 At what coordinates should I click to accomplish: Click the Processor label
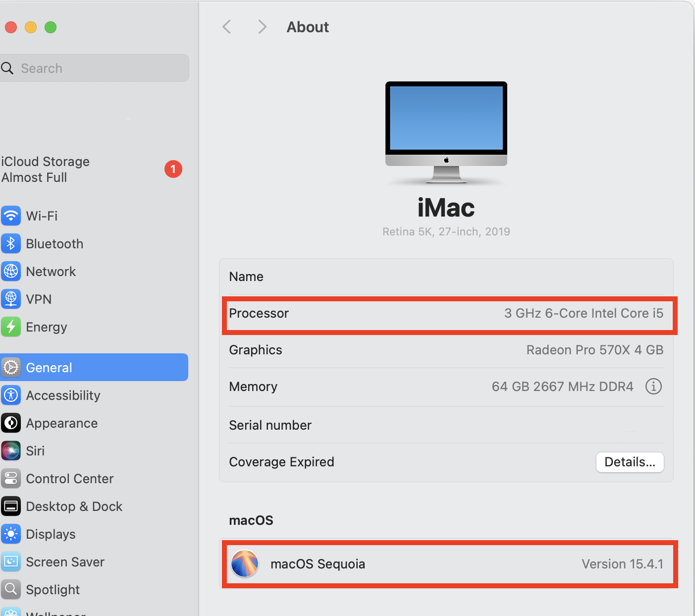coord(259,313)
